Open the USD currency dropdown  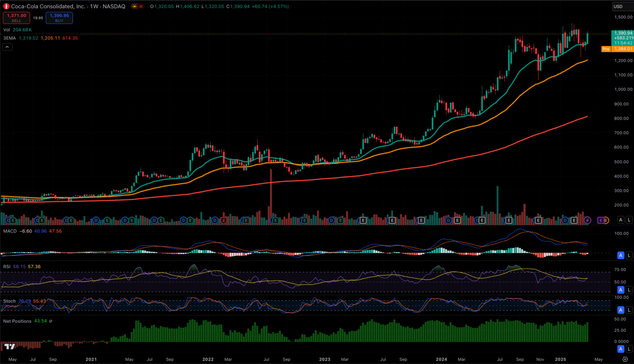click(622, 6)
